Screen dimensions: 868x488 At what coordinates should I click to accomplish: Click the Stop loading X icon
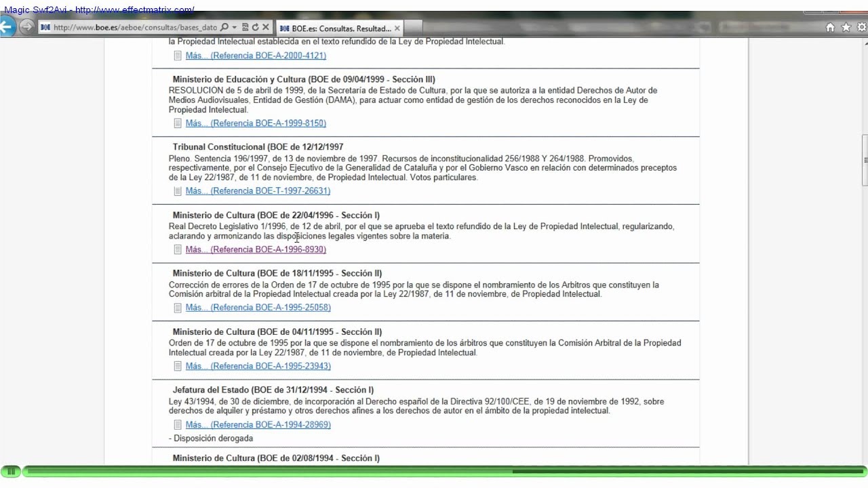tap(266, 28)
